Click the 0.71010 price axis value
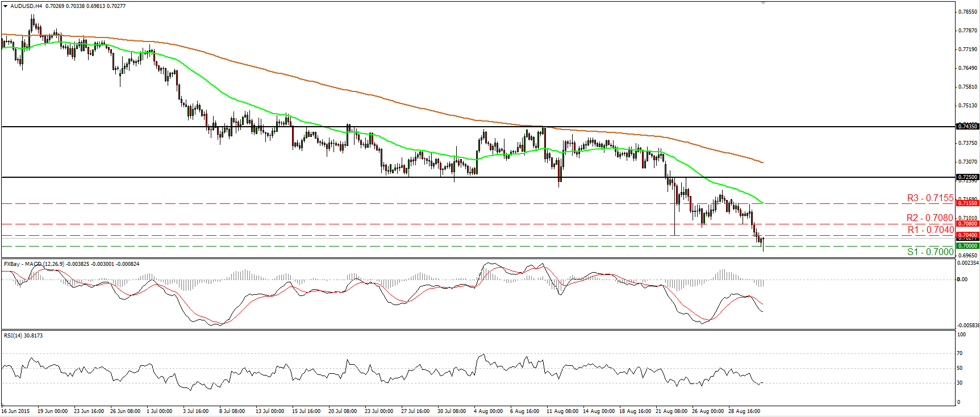The height and width of the screenshot is (417, 980). 968,218
